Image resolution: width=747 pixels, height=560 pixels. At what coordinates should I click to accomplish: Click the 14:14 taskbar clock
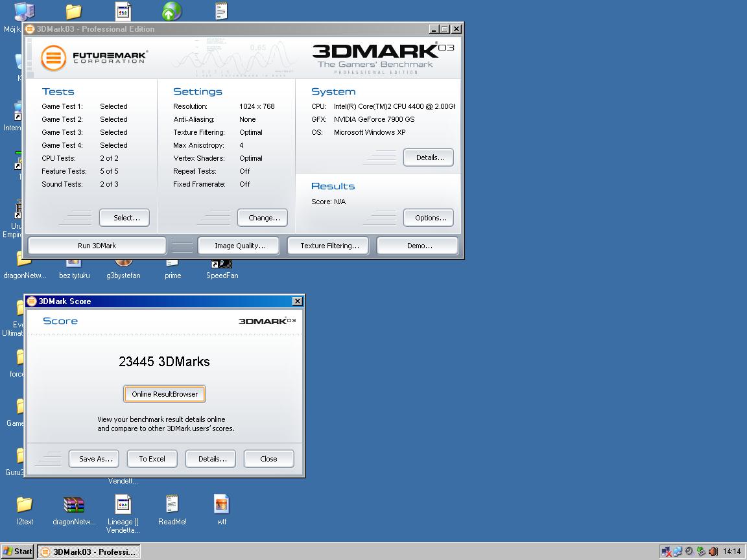731,552
